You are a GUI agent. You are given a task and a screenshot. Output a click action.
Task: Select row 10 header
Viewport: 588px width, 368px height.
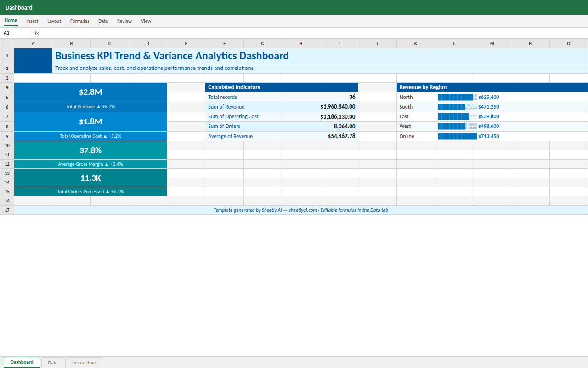(7, 145)
